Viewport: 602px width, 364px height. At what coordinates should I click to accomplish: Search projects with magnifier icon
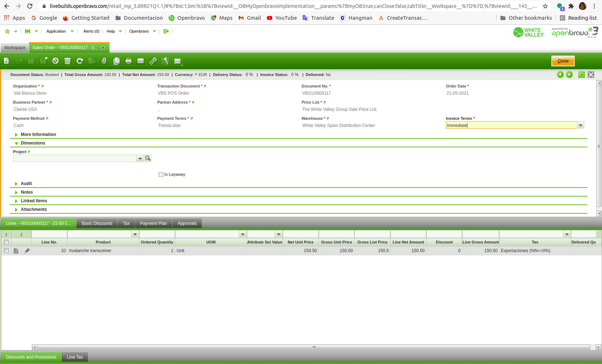(x=148, y=158)
